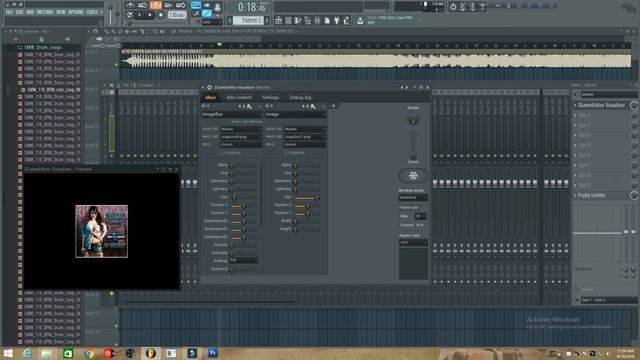The height and width of the screenshot is (360, 640).
Task: Open the Max frame rate dropdown
Action: pos(420,216)
